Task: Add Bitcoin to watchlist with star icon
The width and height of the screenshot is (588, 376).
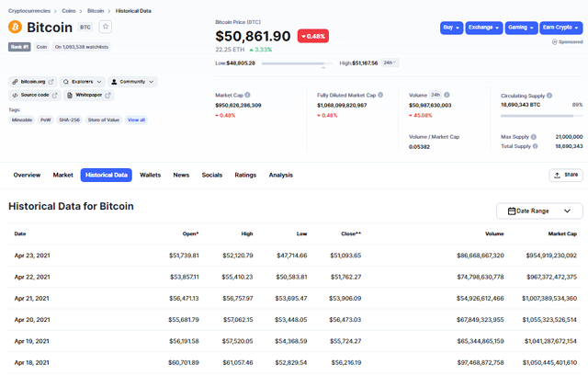Action: [106, 27]
